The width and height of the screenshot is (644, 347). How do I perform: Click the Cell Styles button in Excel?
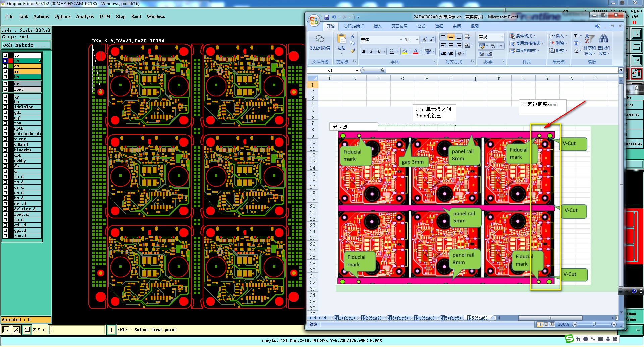[x=525, y=51]
